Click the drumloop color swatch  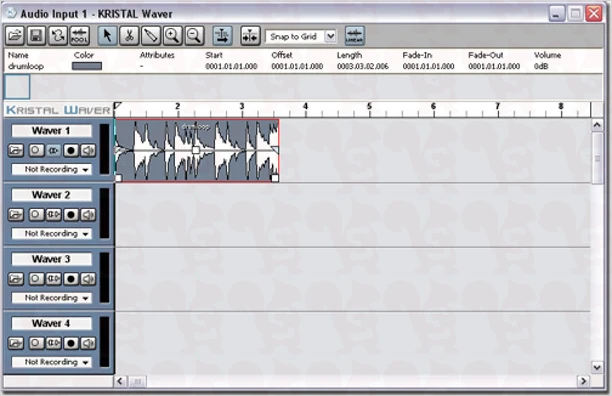[87, 66]
